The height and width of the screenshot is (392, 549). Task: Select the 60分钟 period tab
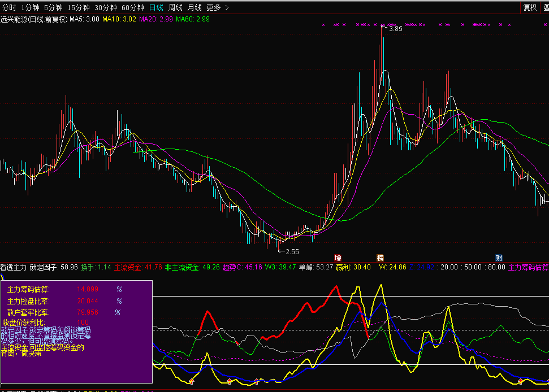tap(133, 7)
